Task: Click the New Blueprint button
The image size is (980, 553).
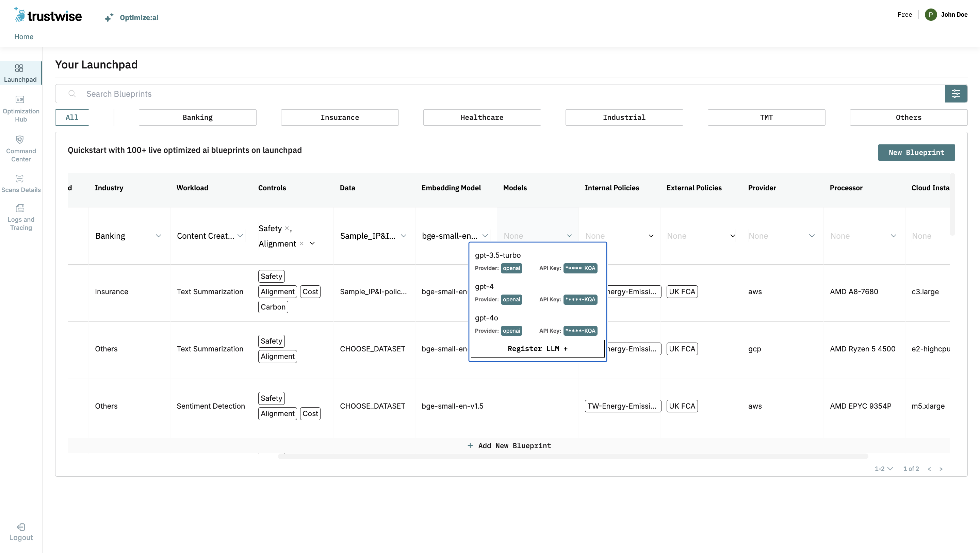Action: (x=916, y=152)
